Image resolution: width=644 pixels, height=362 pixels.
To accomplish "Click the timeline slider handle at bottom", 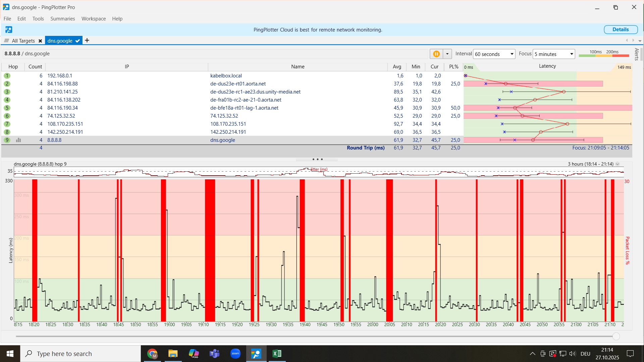I will point(616,336).
